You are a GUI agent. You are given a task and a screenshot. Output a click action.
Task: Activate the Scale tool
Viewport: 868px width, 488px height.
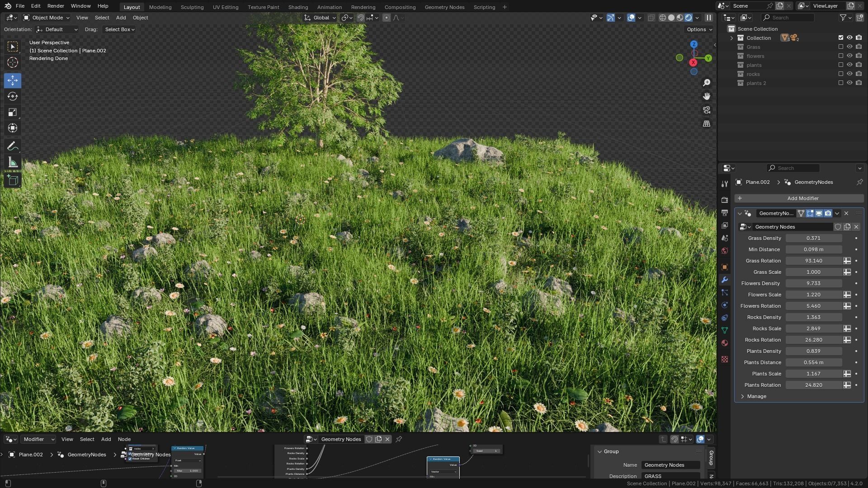[x=13, y=112]
